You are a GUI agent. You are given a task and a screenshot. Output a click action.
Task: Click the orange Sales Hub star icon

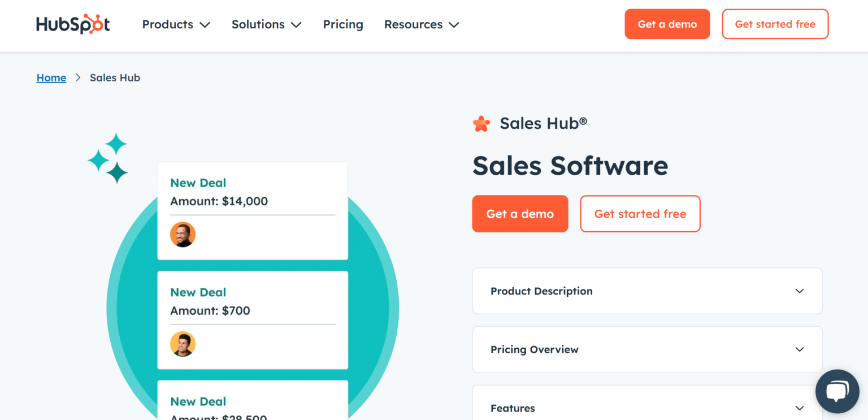click(x=481, y=124)
